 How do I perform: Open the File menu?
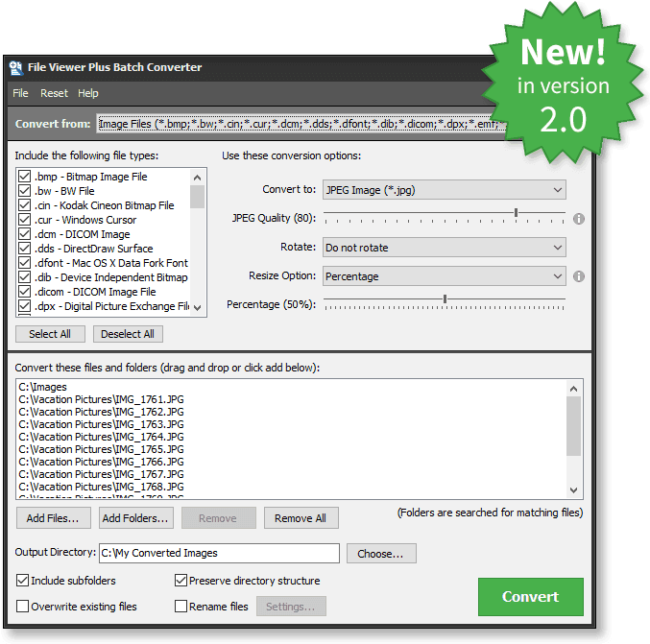(20, 93)
